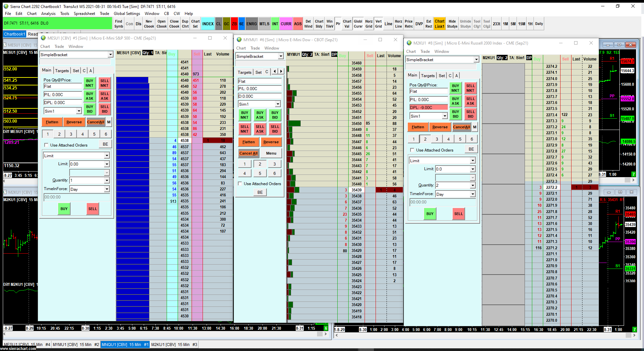
Task: Click Cancel All in the MYMU1 window
Action: click(248, 153)
